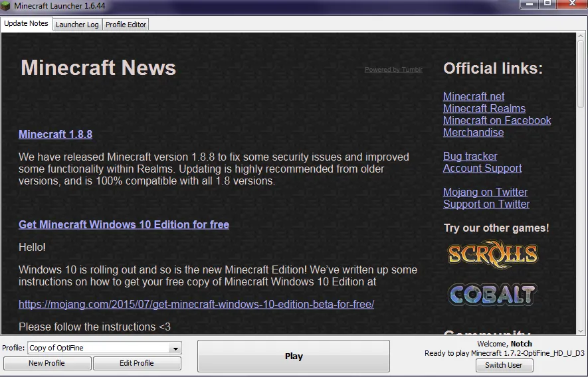Click the 'Welcome, Notch' text

(x=504, y=344)
